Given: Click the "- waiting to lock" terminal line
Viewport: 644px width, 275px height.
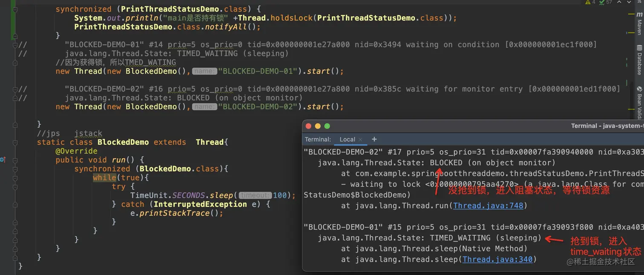Looking at the screenshot, I should point(492,184).
